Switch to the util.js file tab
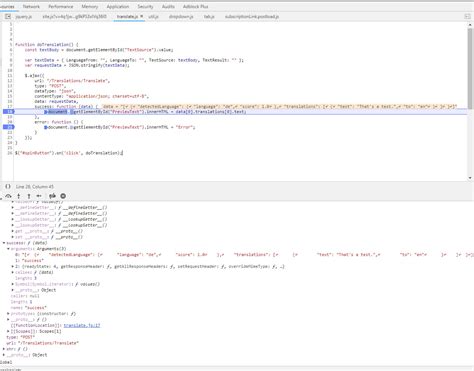The width and height of the screenshot is (474, 371). click(153, 16)
